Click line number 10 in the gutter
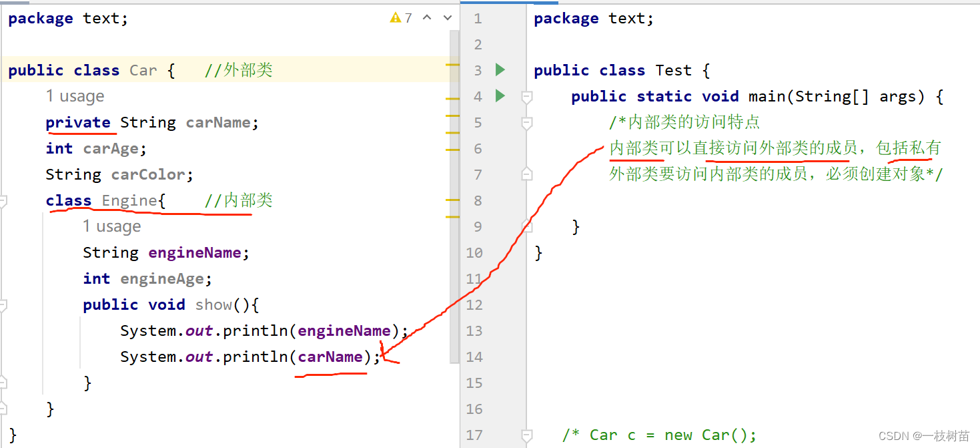 point(474,253)
